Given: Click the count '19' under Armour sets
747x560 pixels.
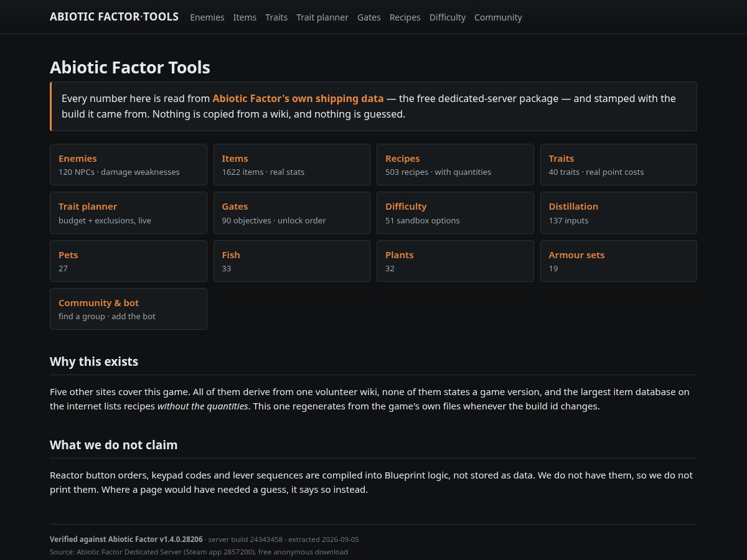Looking at the screenshot, I should pos(553,269).
